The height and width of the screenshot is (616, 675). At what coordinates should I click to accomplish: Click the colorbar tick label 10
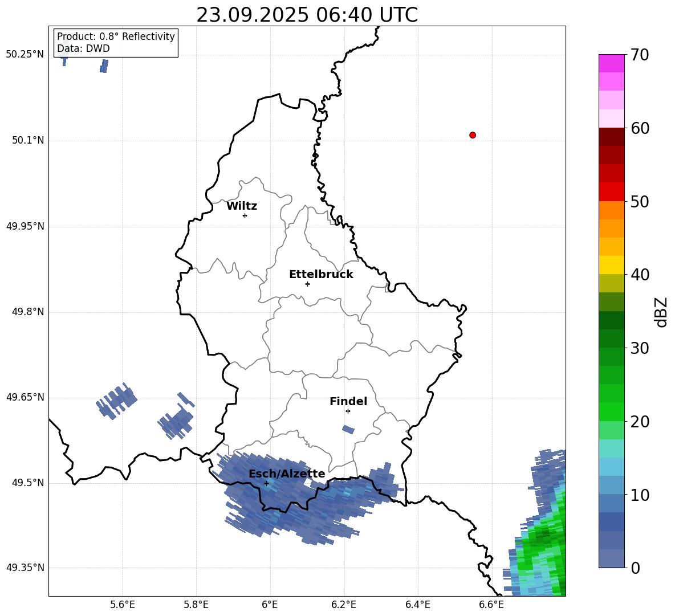640,495
